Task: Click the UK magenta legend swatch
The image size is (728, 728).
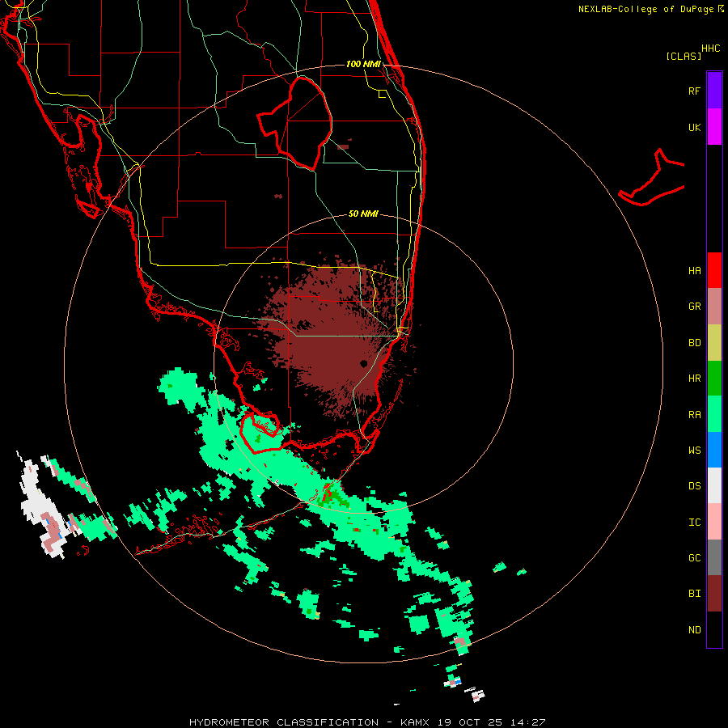Action: coord(714,127)
